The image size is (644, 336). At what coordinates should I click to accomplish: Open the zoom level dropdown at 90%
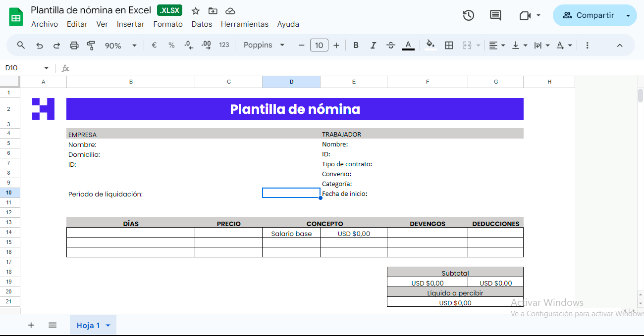click(x=121, y=45)
